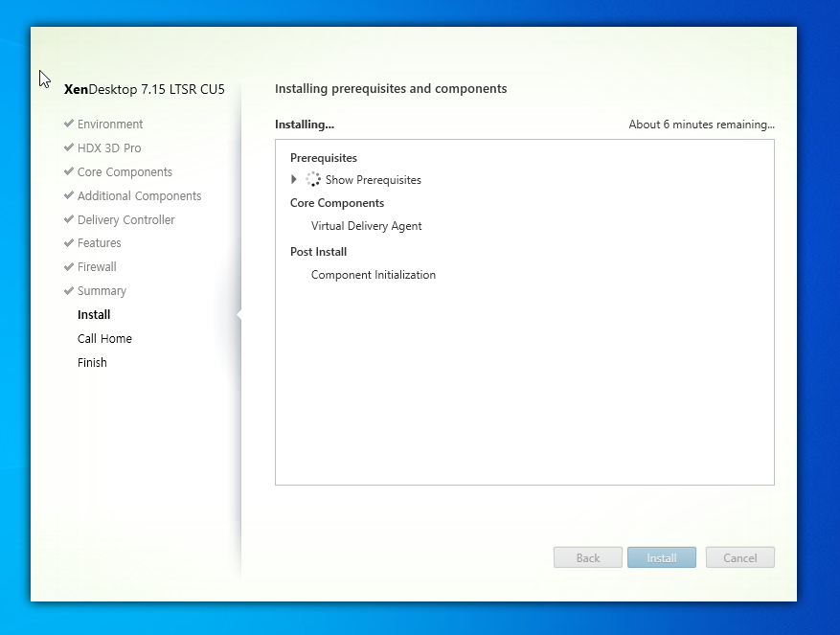840x635 pixels.
Task: Click the Core Components heading in list
Action: 337,203
